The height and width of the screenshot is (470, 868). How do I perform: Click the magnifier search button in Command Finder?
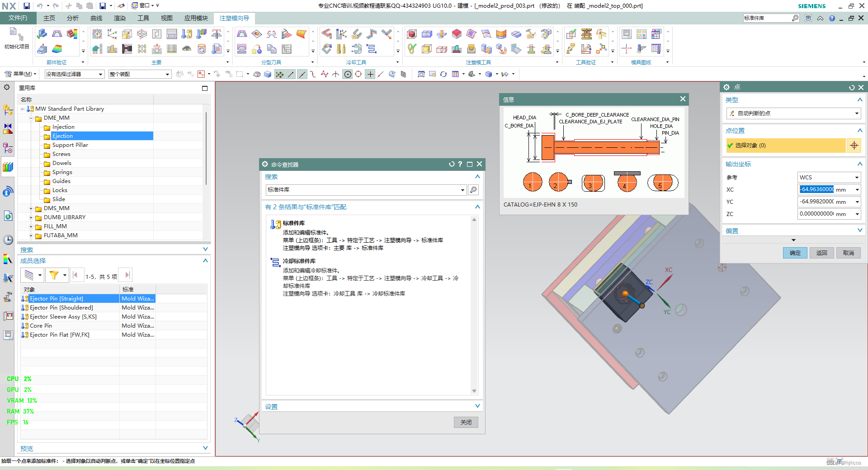pyautogui.click(x=473, y=190)
